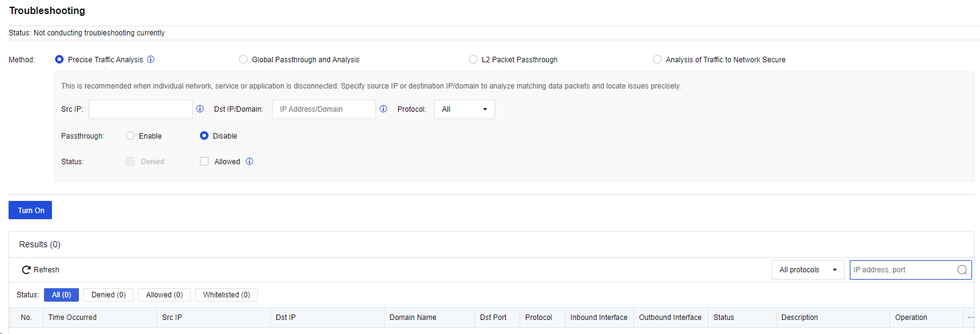980x334 pixels.
Task: Open the column options ellipsis icon
Action: point(970,318)
